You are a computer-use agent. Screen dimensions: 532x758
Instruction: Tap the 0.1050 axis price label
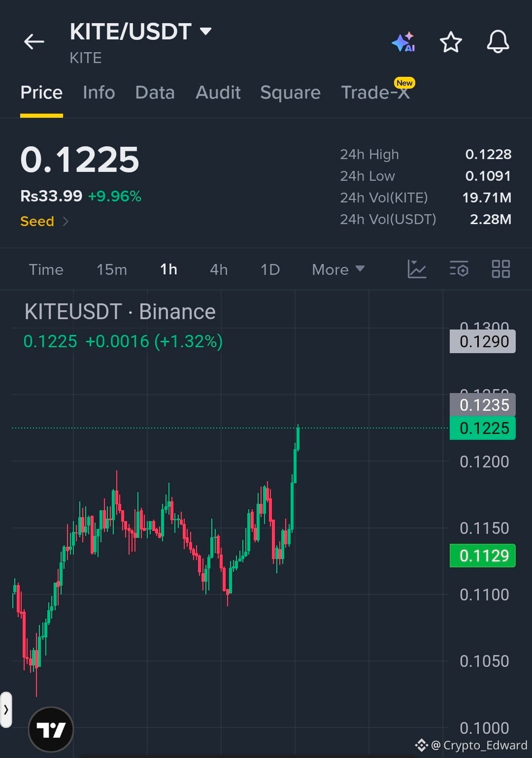484,661
